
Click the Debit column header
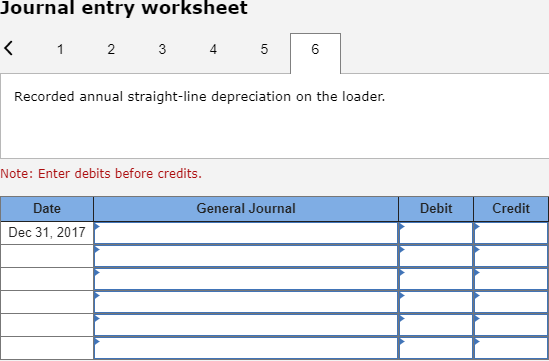[x=436, y=209]
